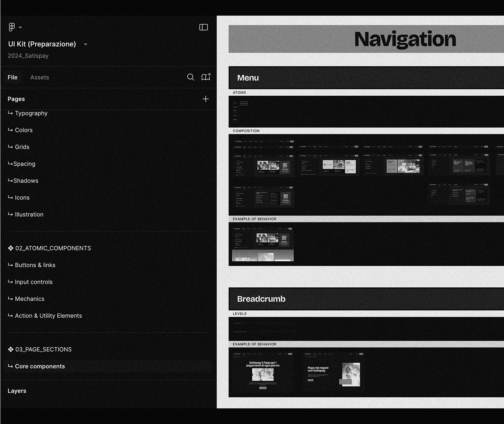
Task: Click the 2024_Satispay project name link
Action: 28,56
